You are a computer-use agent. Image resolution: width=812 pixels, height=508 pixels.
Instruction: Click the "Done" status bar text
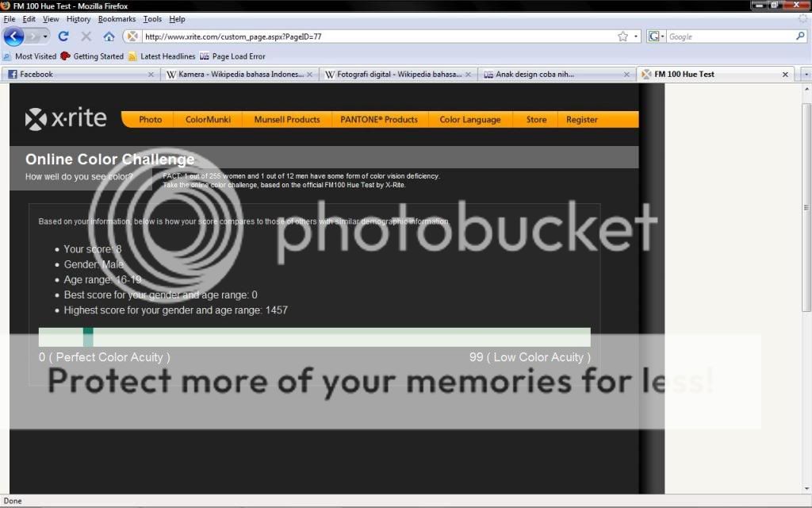tap(13, 501)
